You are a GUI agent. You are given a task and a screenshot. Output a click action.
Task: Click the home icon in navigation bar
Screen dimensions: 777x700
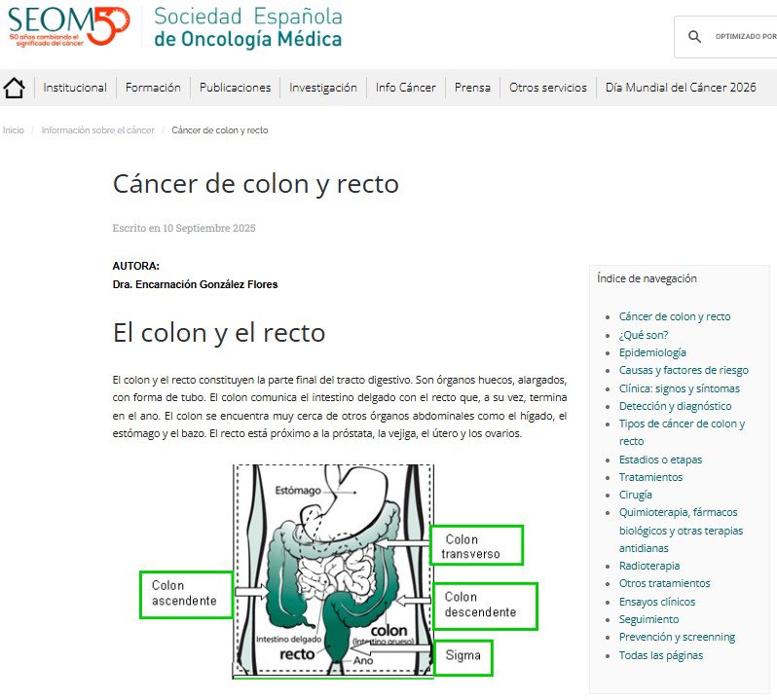14,88
